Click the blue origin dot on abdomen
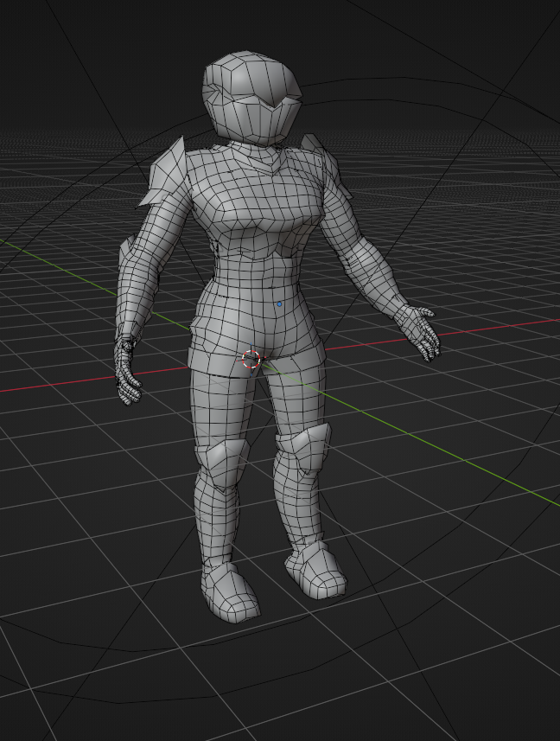Screen dimensions: 560x741 click(279, 304)
